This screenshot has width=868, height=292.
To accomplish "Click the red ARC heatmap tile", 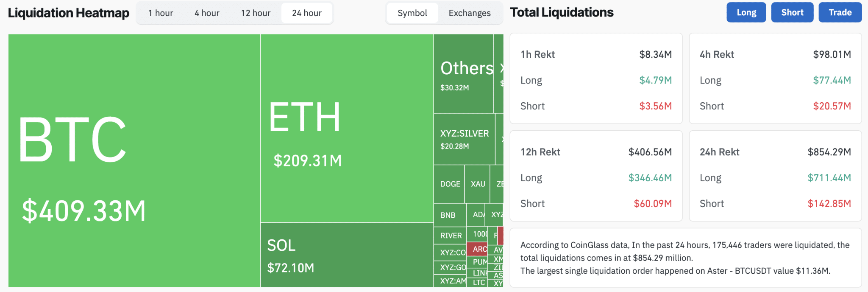I will click(x=477, y=249).
